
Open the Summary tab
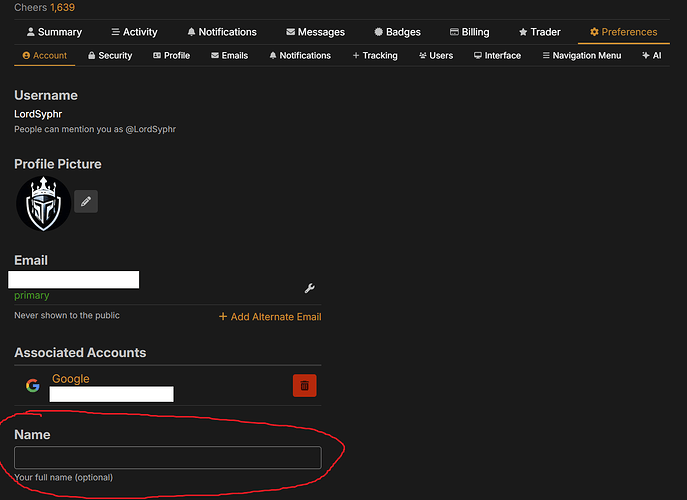(54, 32)
